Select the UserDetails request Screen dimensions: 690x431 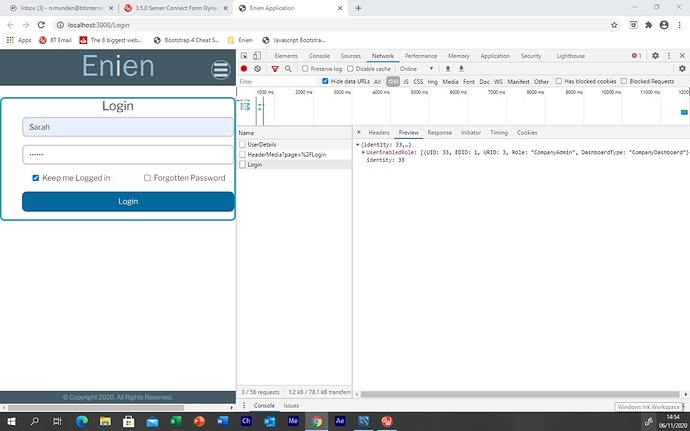click(x=261, y=144)
